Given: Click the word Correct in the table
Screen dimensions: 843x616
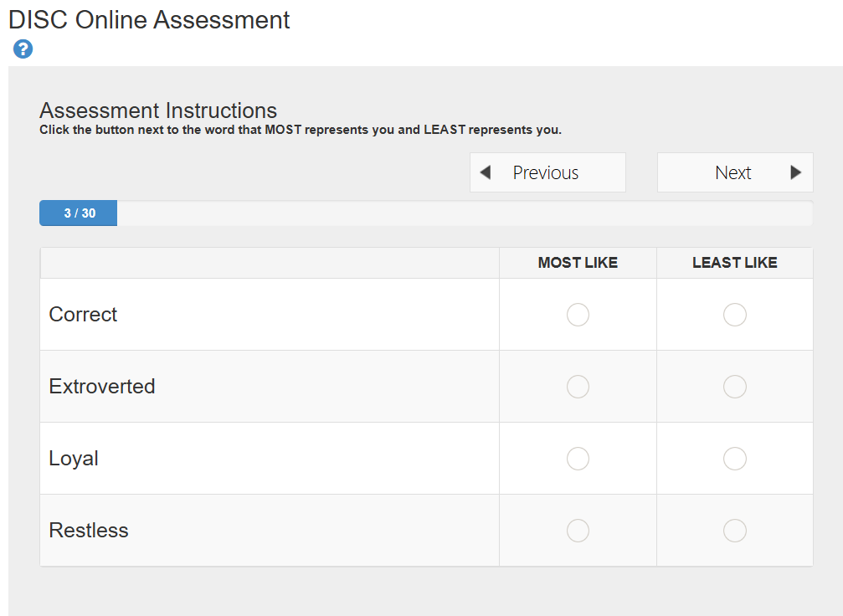Looking at the screenshot, I should pos(83,315).
